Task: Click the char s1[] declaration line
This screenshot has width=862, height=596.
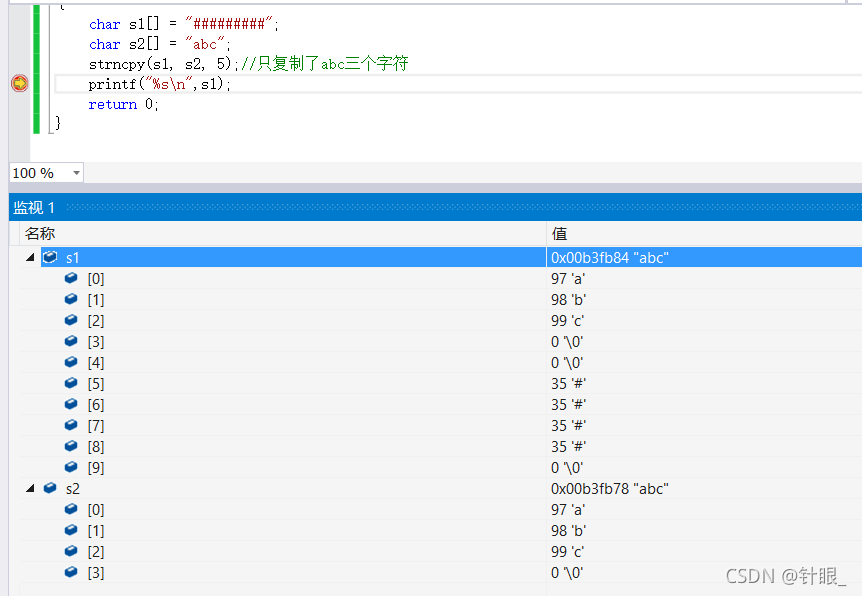Action: tap(184, 24)
